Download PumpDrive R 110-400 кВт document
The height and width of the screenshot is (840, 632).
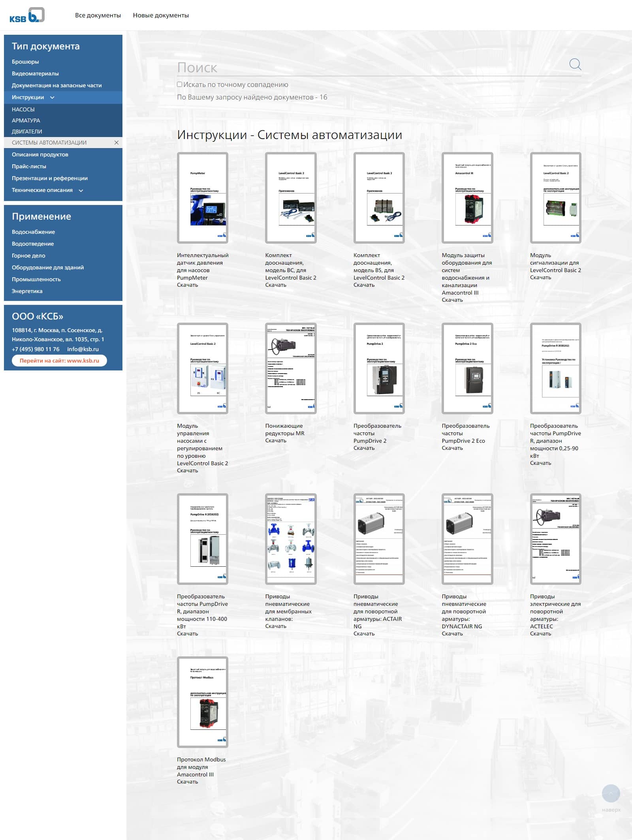coord(187,634)
